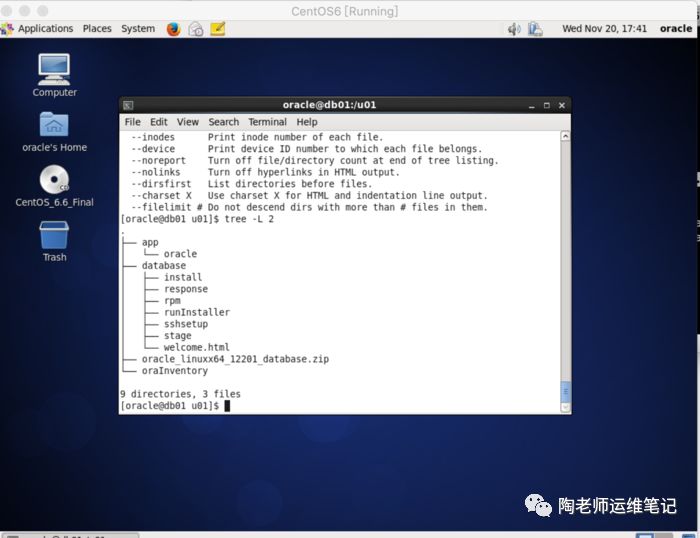Click the clock showing Wed Nov 20
The width and height of the screenshot is (700, 538).
(x=604, y=29)
